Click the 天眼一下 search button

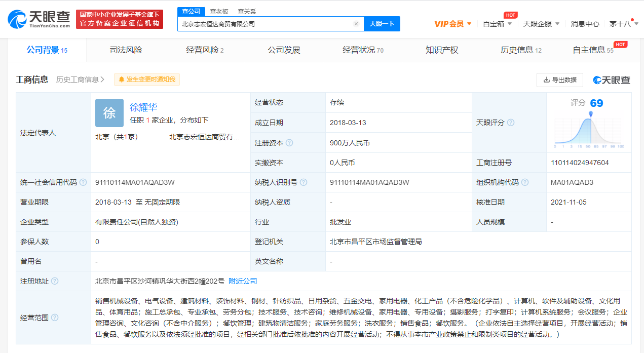tap(382, 24)
